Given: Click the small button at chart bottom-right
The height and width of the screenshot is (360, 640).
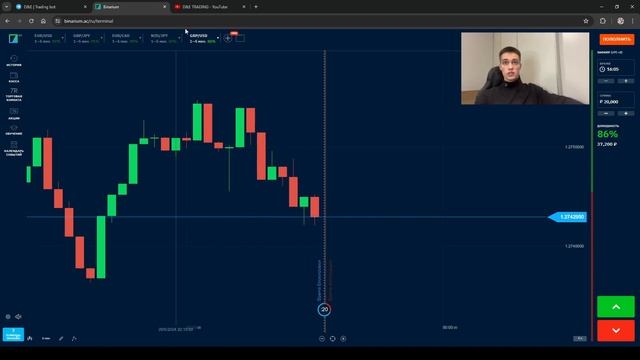Looking at the screenshot, I should point(580,338).
